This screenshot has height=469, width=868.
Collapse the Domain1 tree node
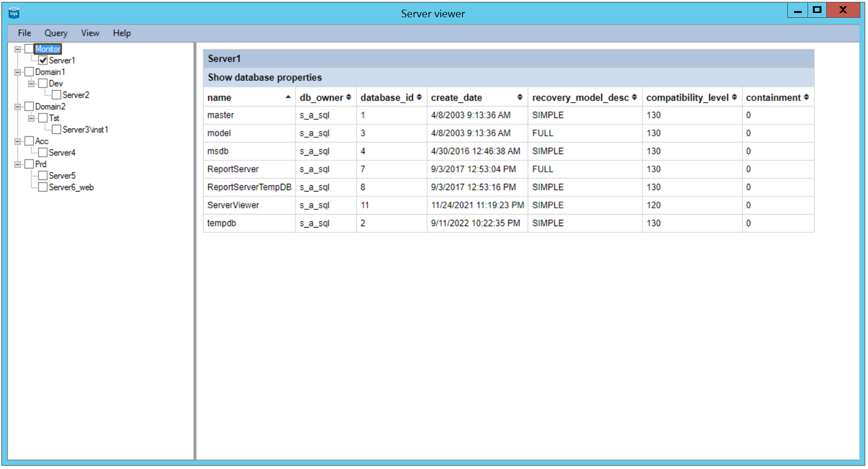(x=18, y=72)
